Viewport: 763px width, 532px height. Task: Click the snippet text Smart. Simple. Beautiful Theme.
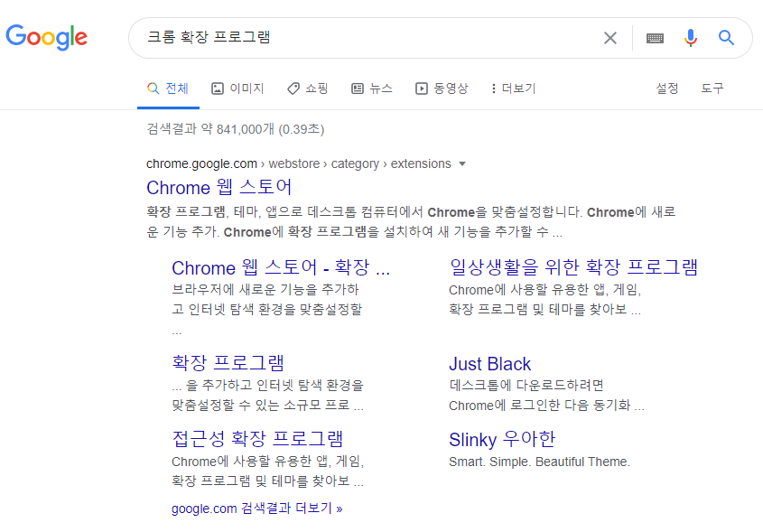click(539, 462)
